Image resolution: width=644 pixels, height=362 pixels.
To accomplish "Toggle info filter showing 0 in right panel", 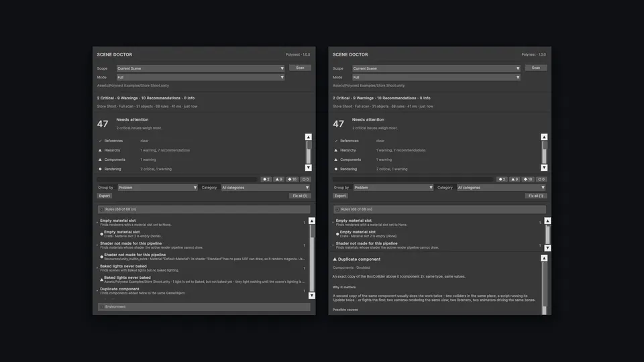I will tap(541, 180).
